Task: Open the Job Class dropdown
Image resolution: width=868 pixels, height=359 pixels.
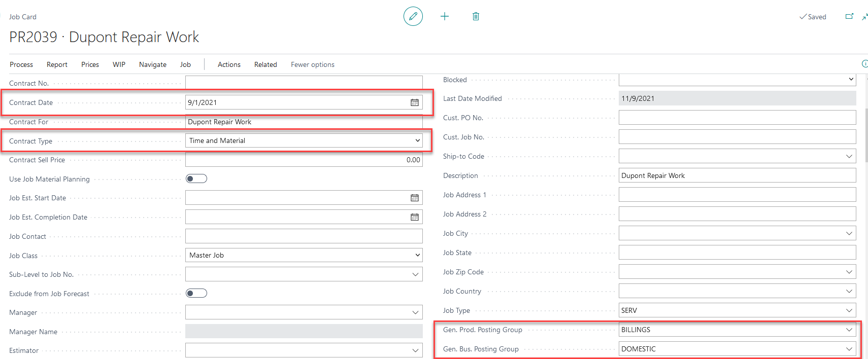Action: [417, 255]
